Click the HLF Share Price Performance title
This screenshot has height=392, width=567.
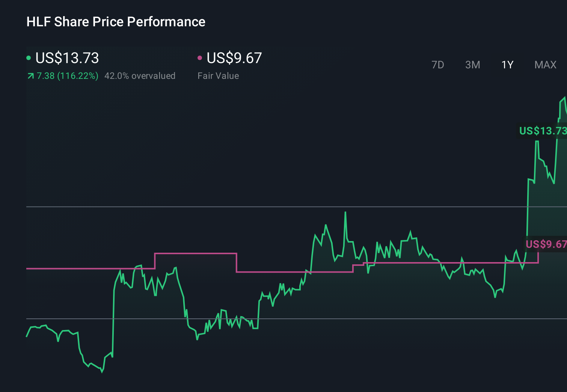point(115,22)
